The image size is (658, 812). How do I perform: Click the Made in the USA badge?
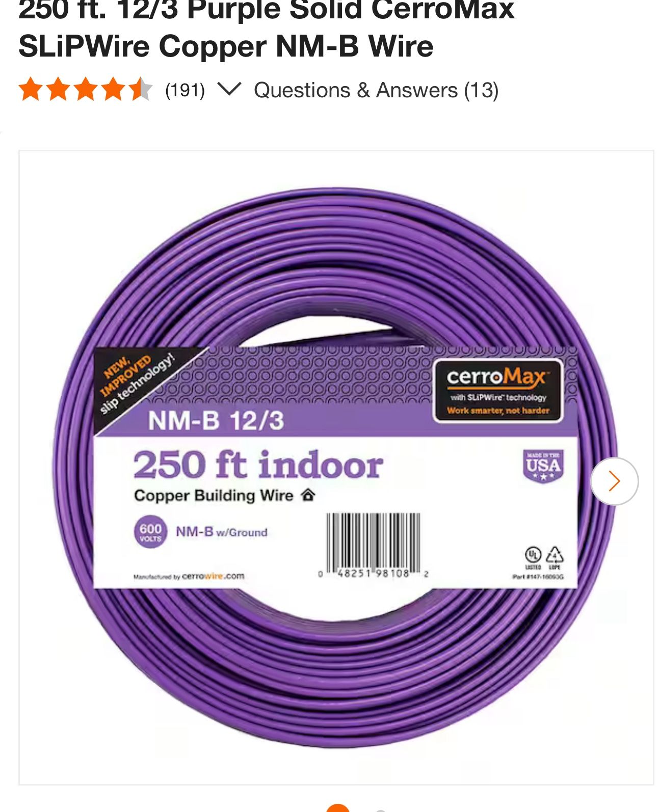(543, 466)
